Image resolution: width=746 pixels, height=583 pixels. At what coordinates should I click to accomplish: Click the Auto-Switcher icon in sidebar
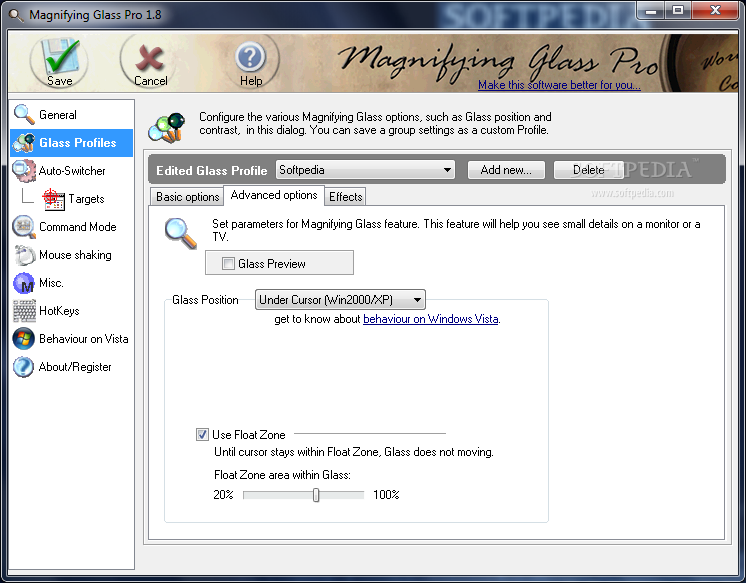pos(24,171)
